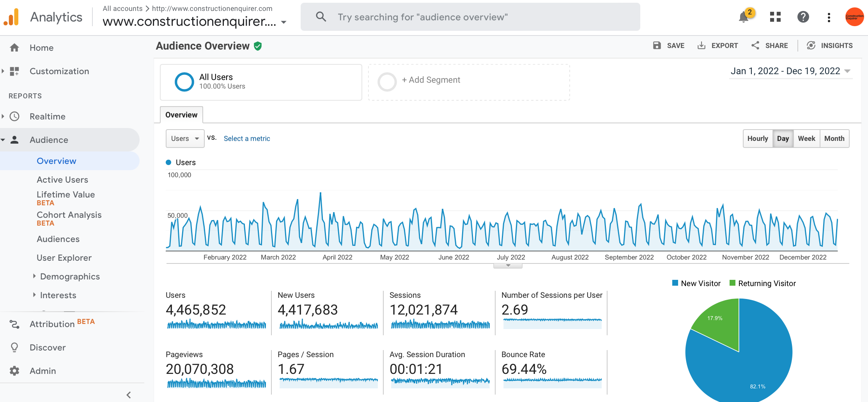Click the Insights icon

point(811,45)
